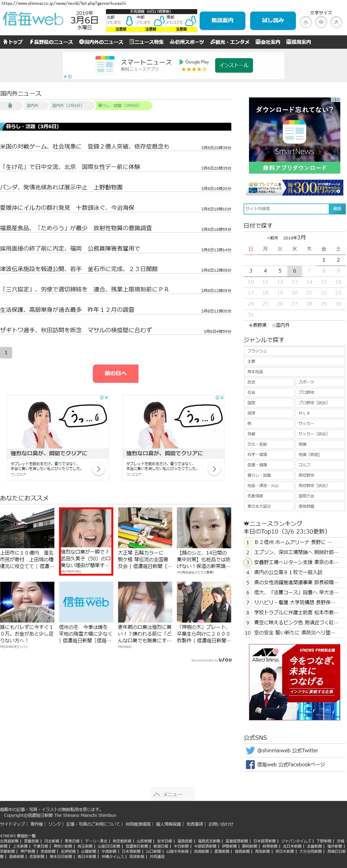
Task: Click the AdChoices icon on sidebar SmartNews ad
Action: 333,100
